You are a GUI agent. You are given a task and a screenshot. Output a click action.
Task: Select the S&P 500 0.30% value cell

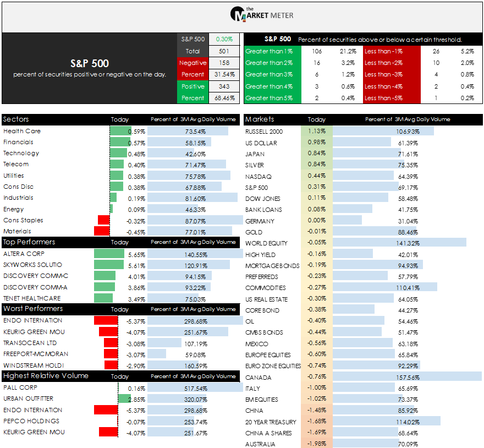point(224,39)
